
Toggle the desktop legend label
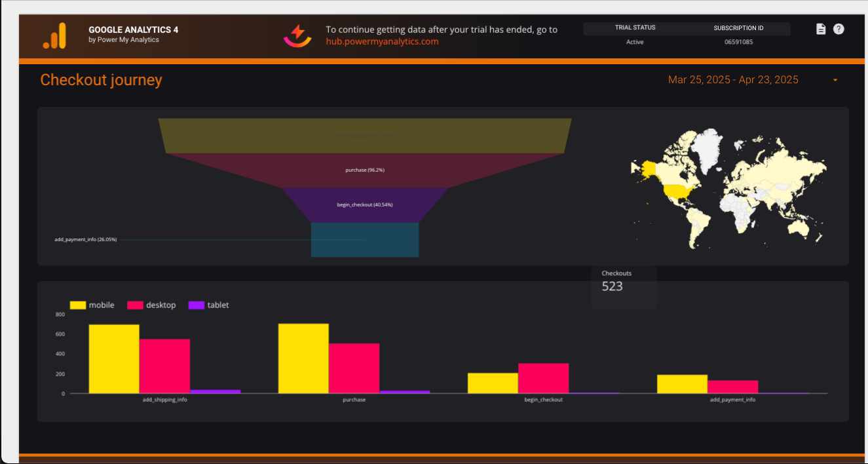pyautogui.click(x=160, y=305)
